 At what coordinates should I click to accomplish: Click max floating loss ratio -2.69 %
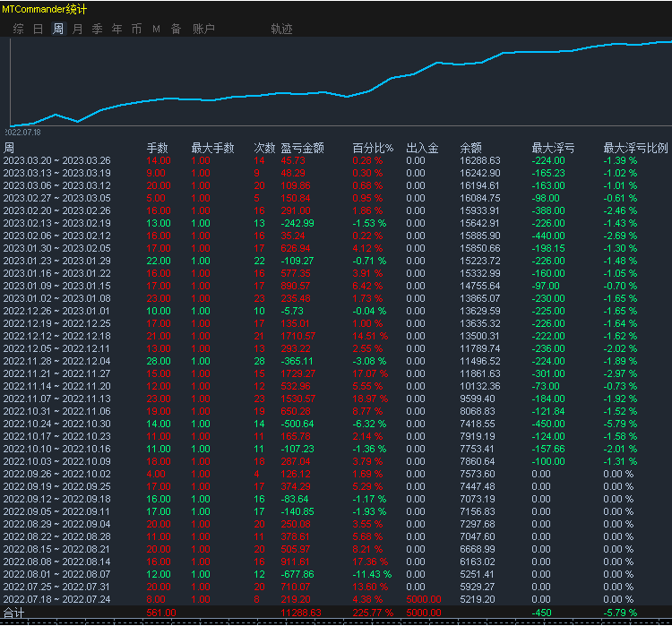[x=620, y=236]
